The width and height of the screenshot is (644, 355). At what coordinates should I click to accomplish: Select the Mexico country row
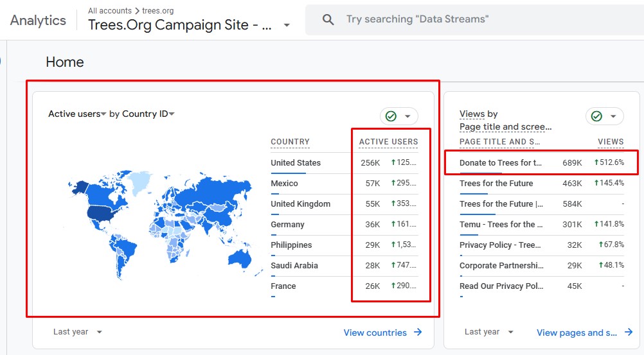(344, 184)
